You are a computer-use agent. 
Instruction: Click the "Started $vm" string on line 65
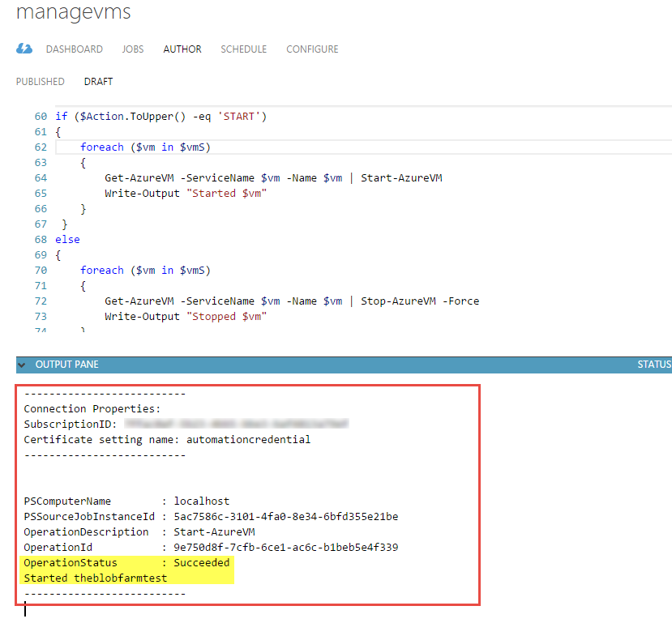click(226, 194)
